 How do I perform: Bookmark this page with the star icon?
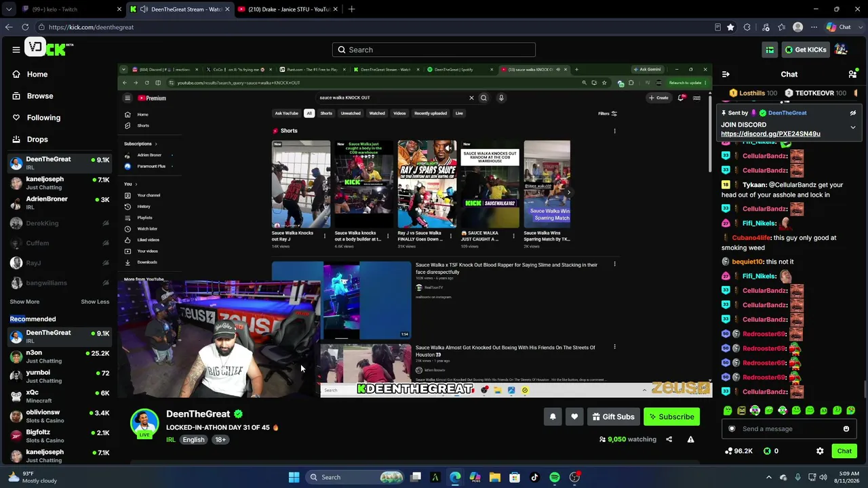pos(730,27)
